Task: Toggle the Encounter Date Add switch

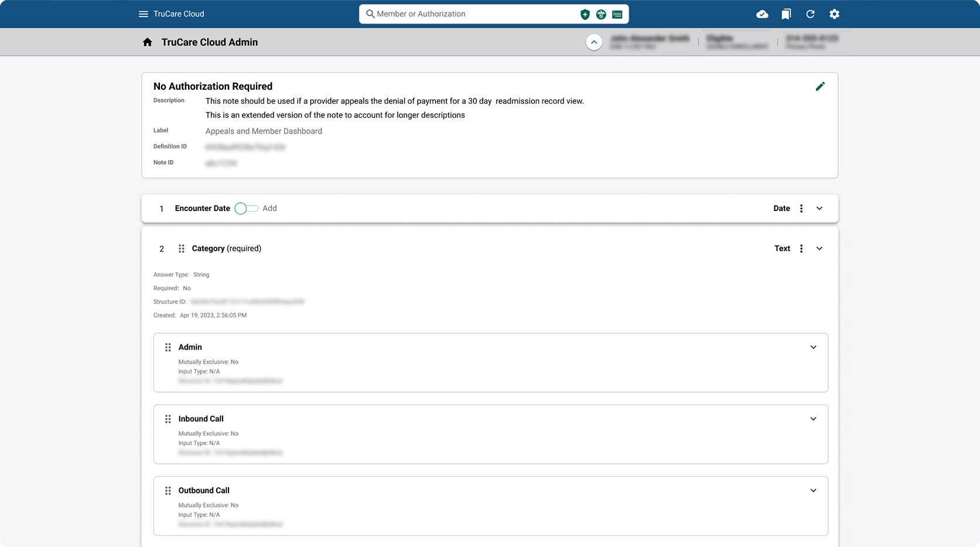Action: (x=246, y=209)
